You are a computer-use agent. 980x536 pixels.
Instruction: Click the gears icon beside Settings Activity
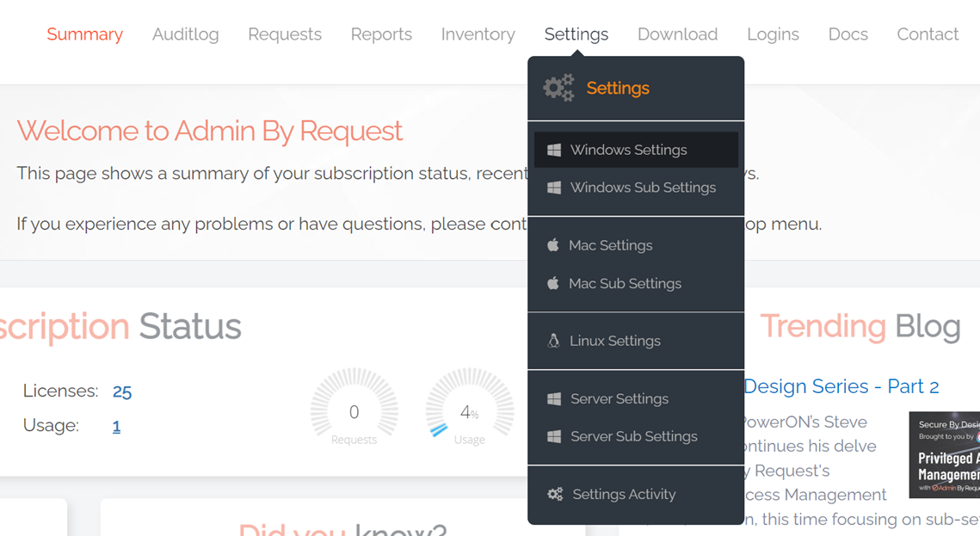point(555,494)
